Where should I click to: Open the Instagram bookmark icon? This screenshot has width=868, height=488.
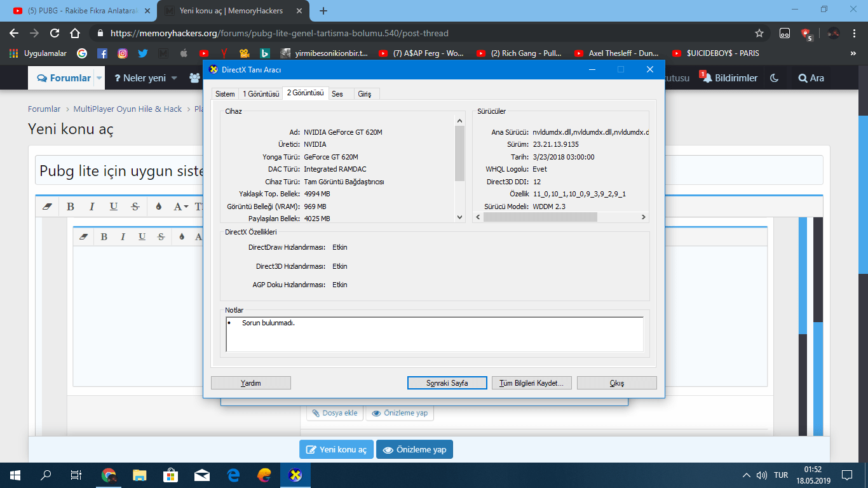pyautogui.click(x=123, y=53)
